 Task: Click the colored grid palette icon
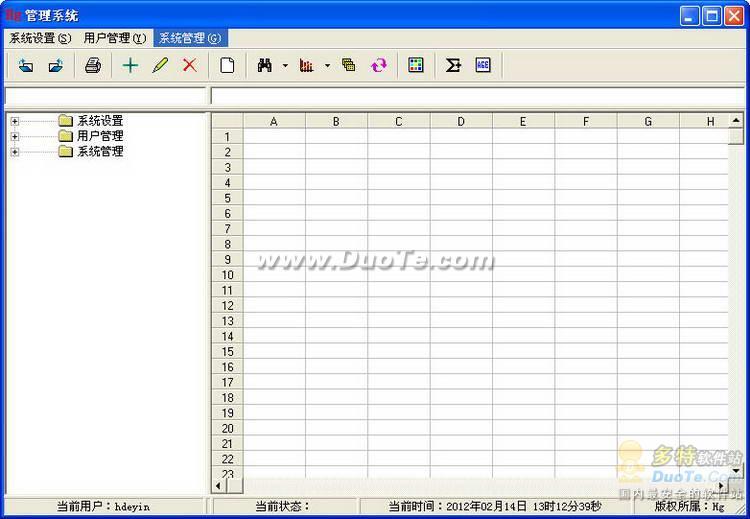[416, 65]
